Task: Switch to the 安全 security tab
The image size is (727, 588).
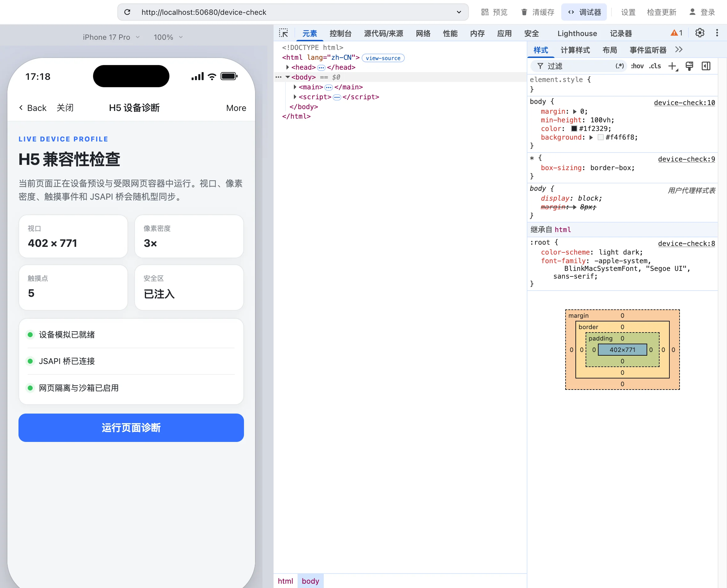Action: pos(531,34)
